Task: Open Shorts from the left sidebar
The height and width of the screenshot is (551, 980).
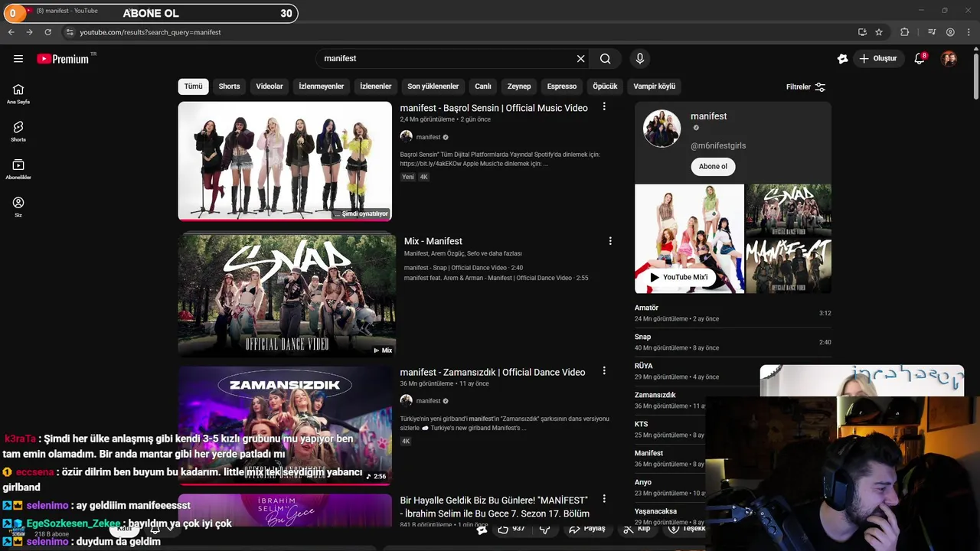Action: [x=18, y=132]
